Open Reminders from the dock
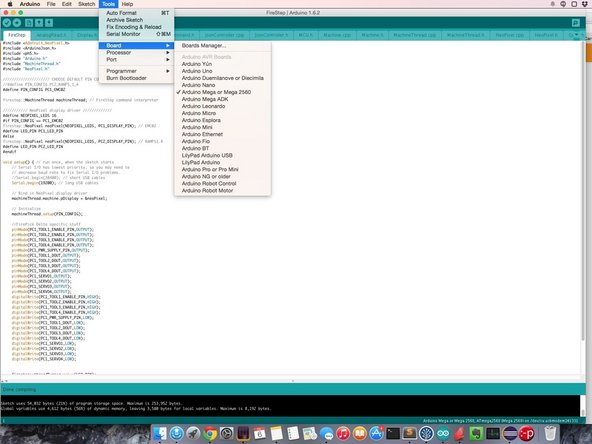 (x=293, y=433)
